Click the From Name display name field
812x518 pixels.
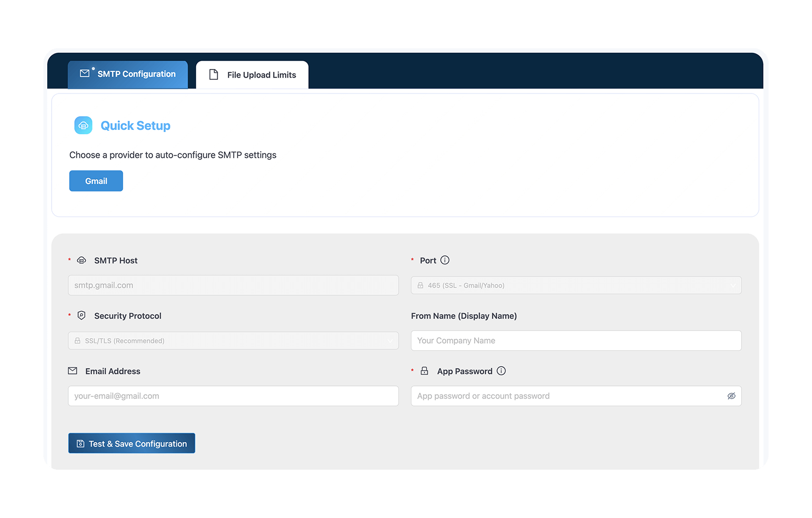576,341
